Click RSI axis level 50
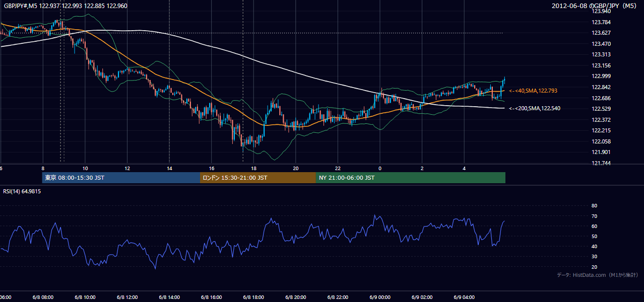644x302 pixels. [594, 236]
